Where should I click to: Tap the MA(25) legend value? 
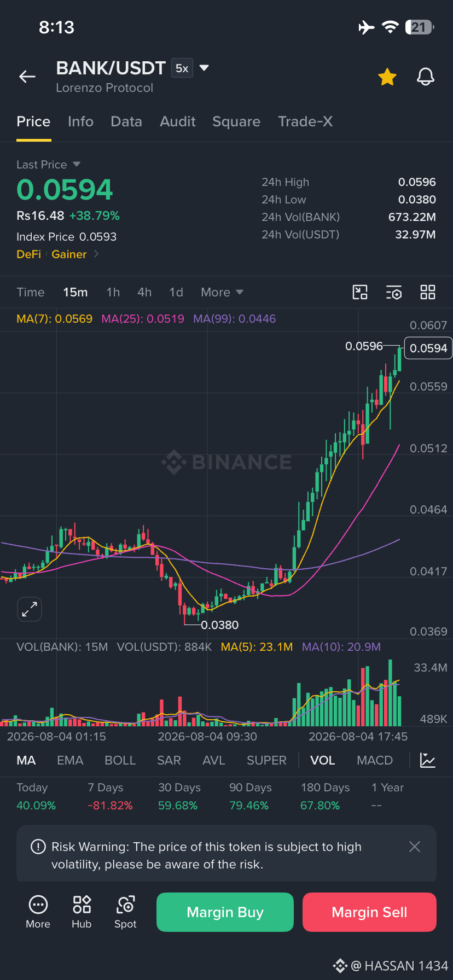[143, 319]
